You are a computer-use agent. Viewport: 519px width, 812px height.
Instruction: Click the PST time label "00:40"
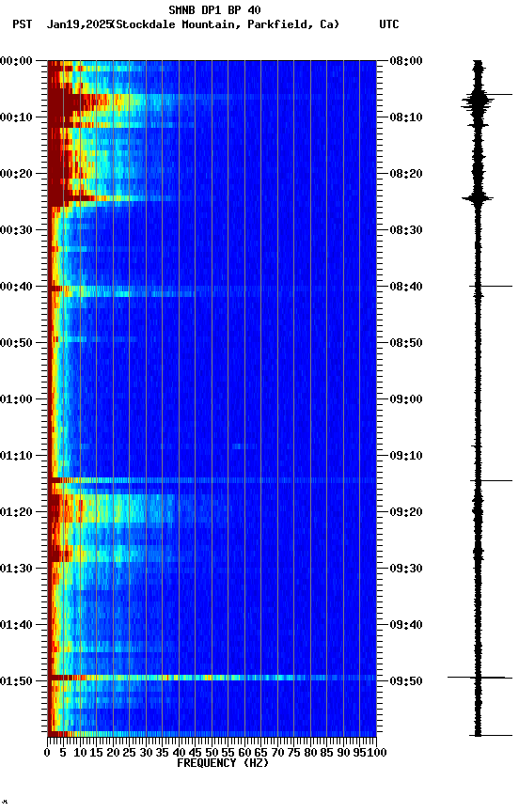pos(16,287)
